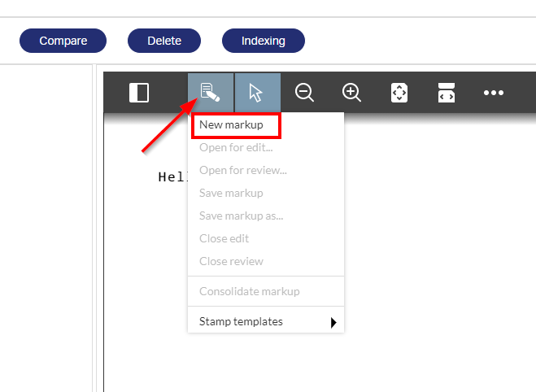This screenshot has width=536, height=392.
Task: Choose Close review from the menu
Action: (231, 261)
